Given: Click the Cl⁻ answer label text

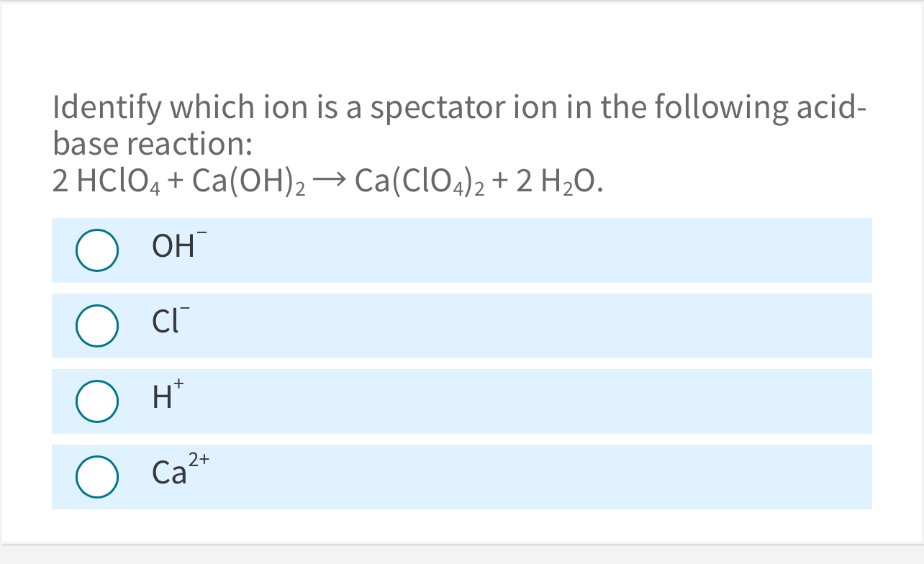Looking at the screenshot, I should pos(169,323).
